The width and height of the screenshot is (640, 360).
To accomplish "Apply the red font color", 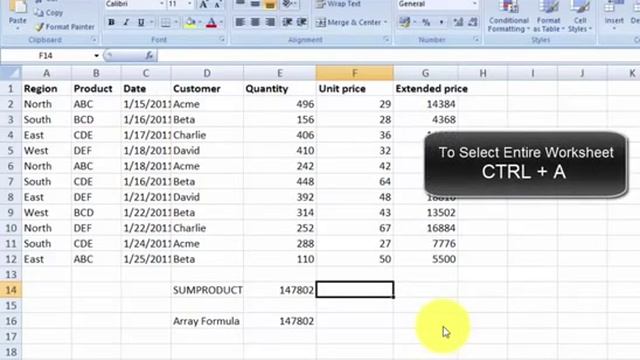I will pos(211,22).
